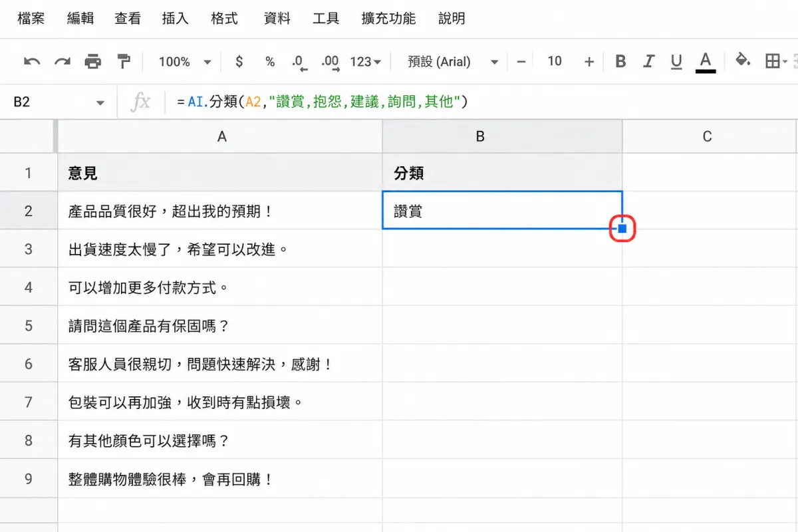Decrease font size minus button
The width and height of the screenshot is (798, 532).
tap(521, 62)
